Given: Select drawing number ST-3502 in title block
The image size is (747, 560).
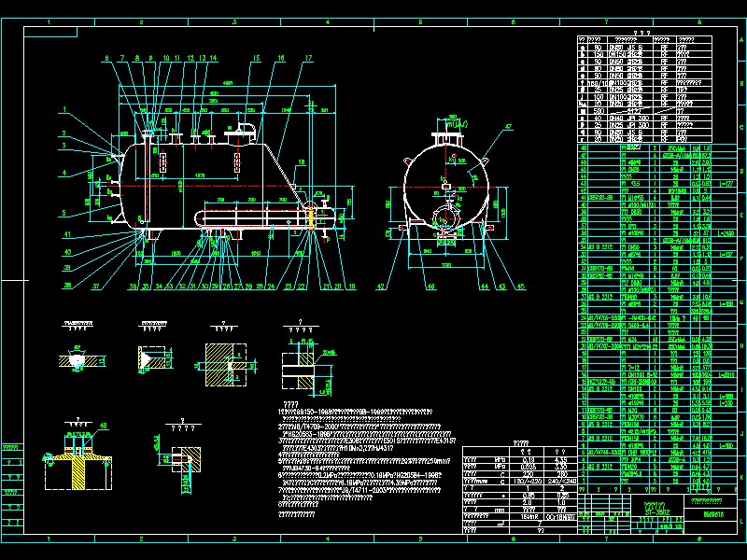Looking at the screenshot, I should click(x=657, y=512).
